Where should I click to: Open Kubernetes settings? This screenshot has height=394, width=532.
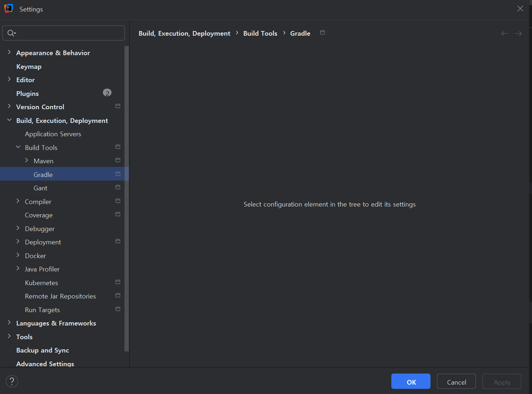(42, 283)
